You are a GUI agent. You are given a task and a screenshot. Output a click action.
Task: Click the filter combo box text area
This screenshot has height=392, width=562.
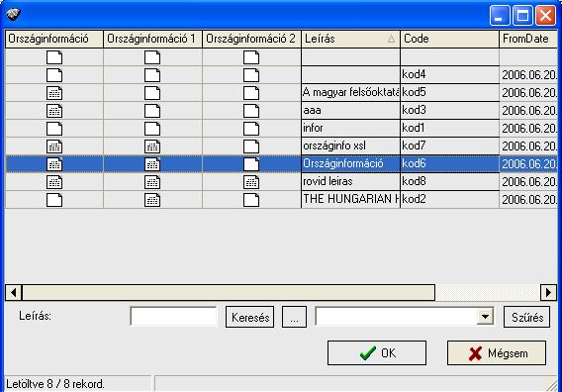pyautogui.click(x=397, y=317)
